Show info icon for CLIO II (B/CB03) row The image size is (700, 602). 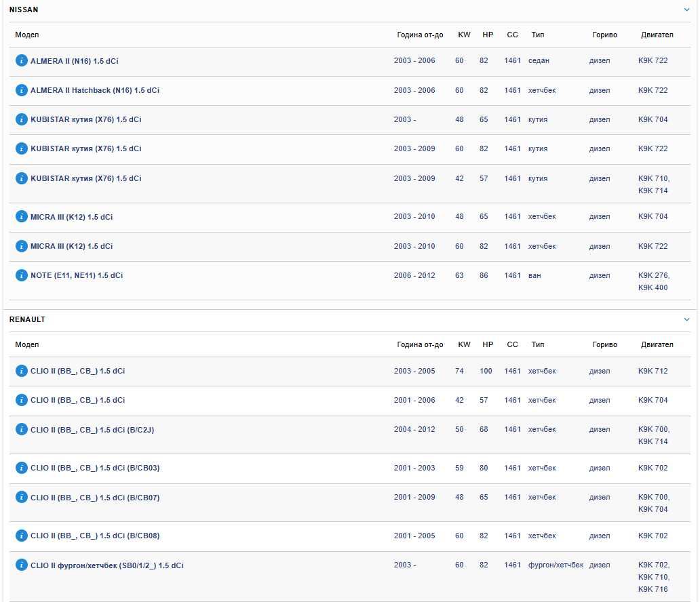click(22, 468)
